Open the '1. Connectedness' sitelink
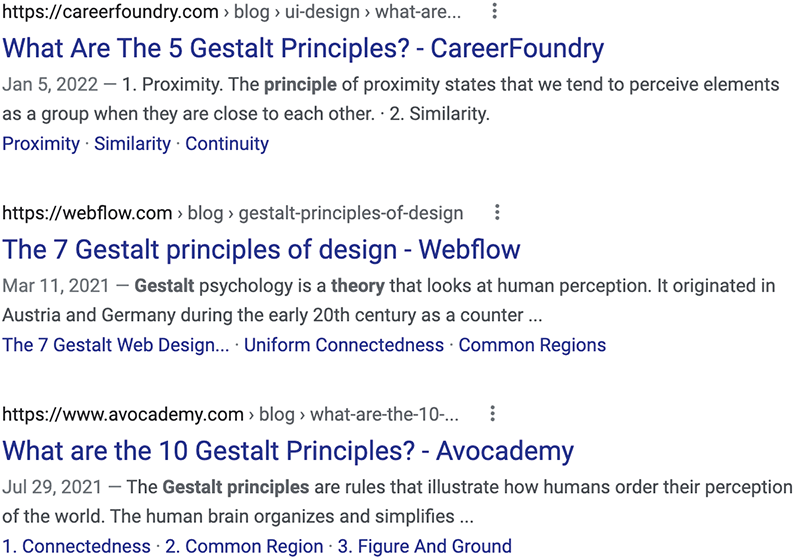 [76, 546]
